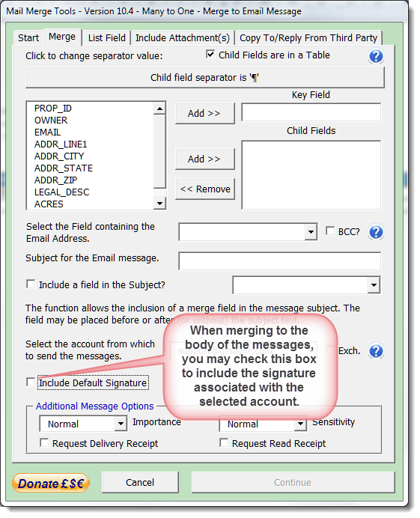Uncheck Child Fields are in a Table
Image resolution: width=420 pixels, height=518 pixels.
coord(210,54)
